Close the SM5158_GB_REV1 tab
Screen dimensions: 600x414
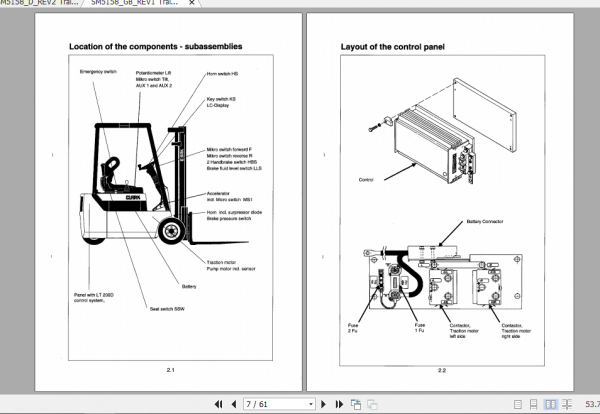pyautogui.click(x=192, y=3)
